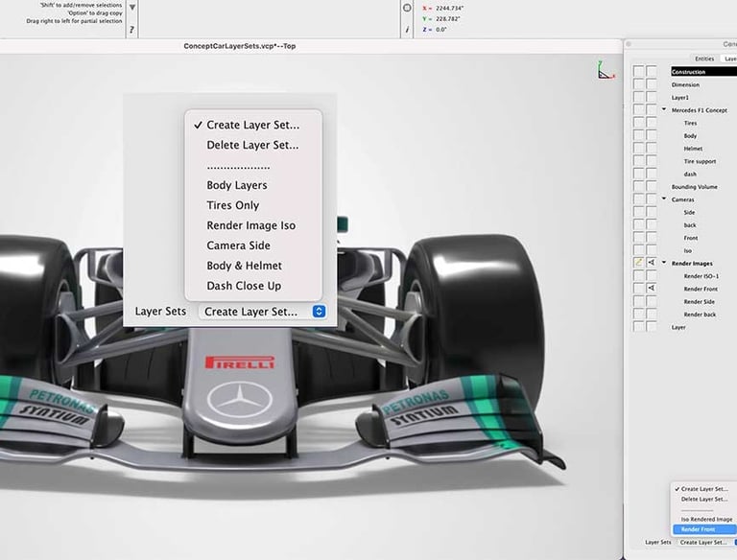The image size is (737, 560).
Task: Choose Create Layer Set in small panel menu
Action: coord(704,489)
